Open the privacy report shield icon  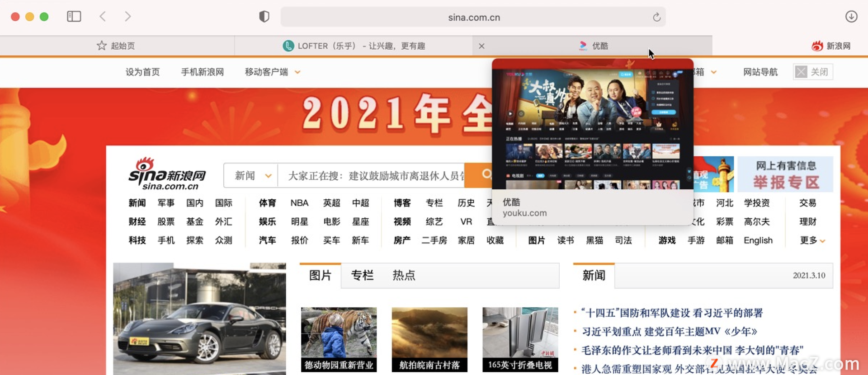tap(264, 17)
